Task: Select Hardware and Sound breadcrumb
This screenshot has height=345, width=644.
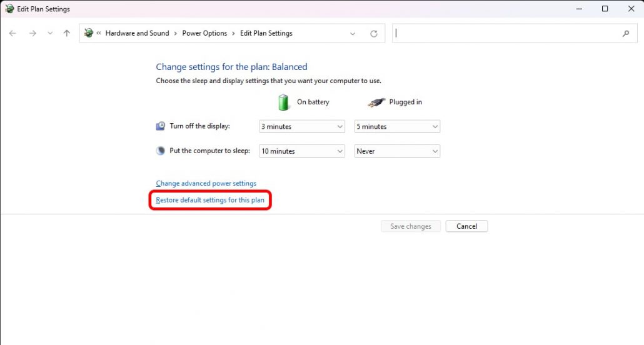Action: pos(137,33)
